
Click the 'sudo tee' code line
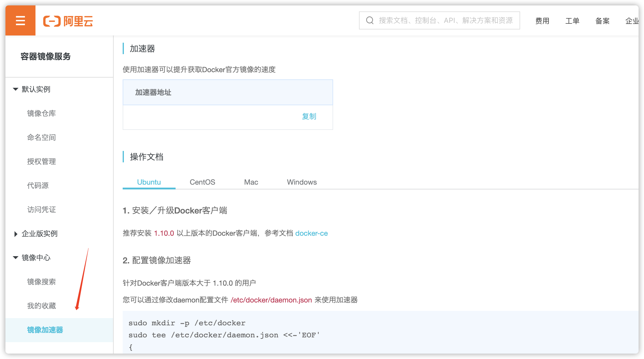(x=224, y=335)
